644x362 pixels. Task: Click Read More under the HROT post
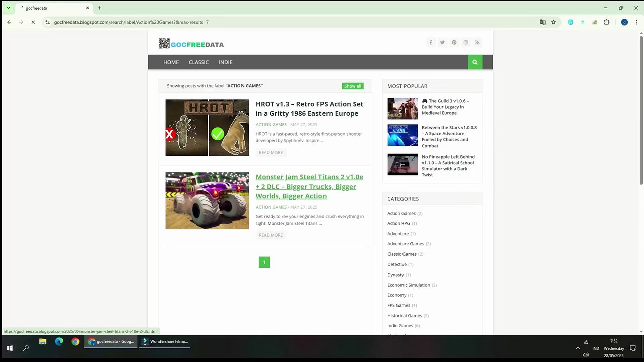coord(271,152)
